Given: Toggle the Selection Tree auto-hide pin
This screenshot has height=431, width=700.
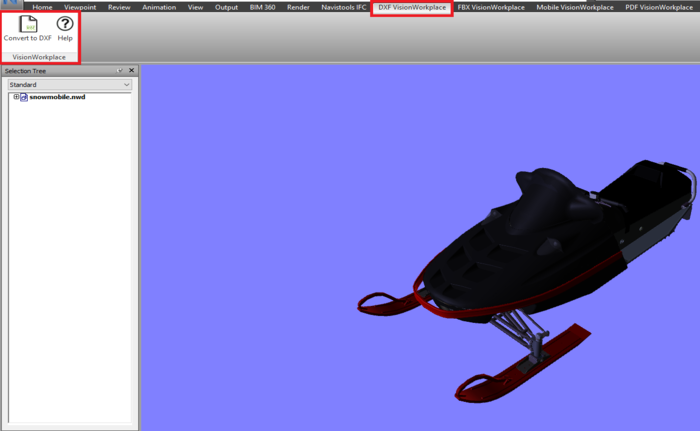Looking at the screenshot, I should pyautogui.click(x=120, y=71).
